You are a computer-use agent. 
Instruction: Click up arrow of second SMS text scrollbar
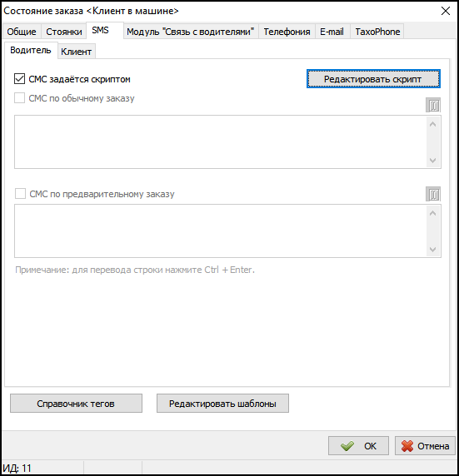[433, 213]
